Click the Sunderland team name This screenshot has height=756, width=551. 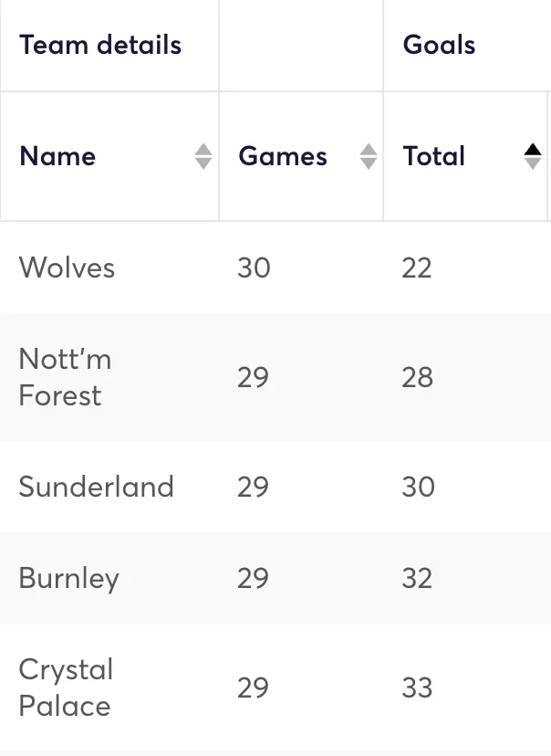[96, 487]
